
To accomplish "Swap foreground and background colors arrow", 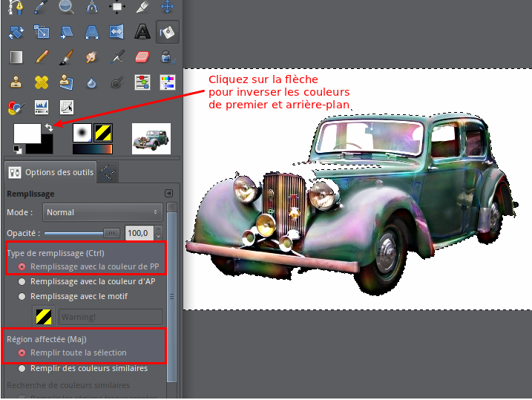I will 49,129.
